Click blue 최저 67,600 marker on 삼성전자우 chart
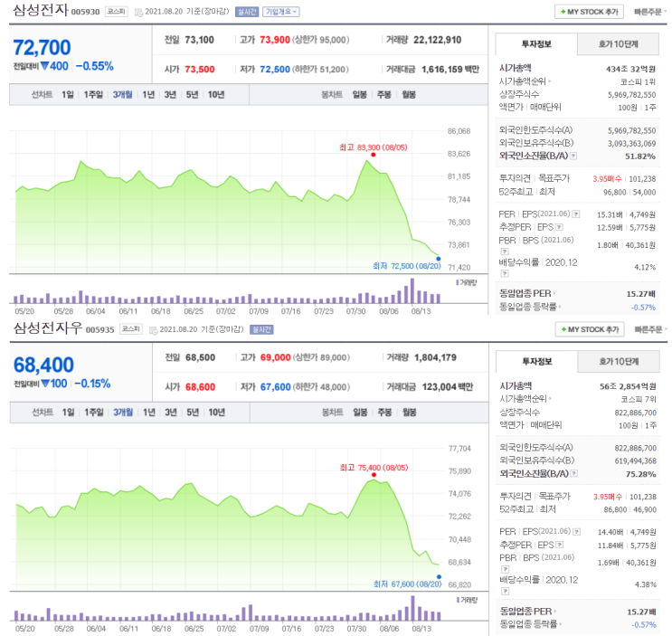This screenshot has width=672, height=636. coord(439,577)
